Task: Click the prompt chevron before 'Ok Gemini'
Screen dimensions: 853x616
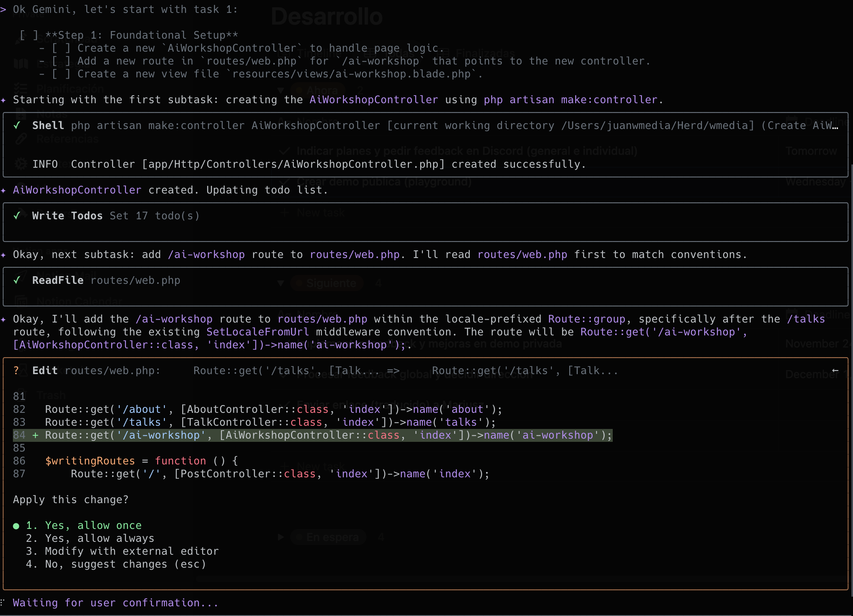Action: [x=3, y=9]
